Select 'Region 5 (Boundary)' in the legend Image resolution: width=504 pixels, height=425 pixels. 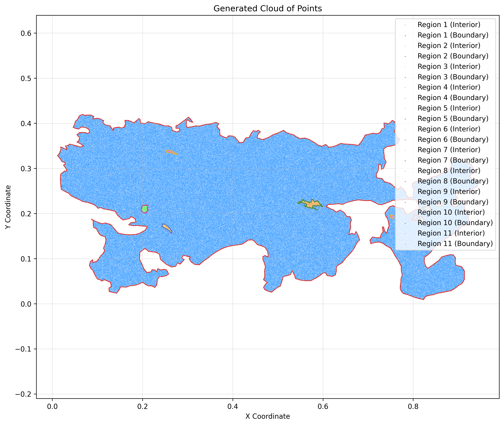(453, 119)
